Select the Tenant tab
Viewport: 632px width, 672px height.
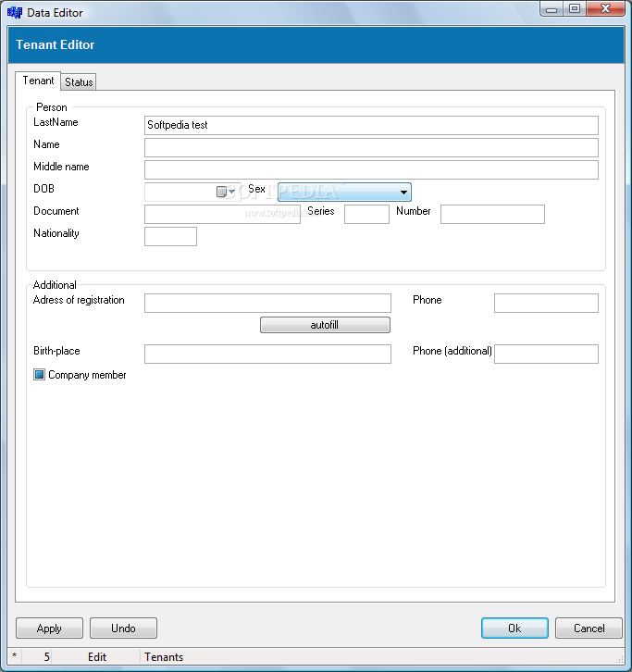click(38, 81)
